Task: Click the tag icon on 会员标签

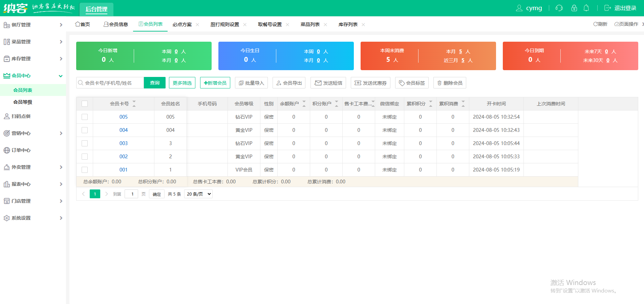Action: pos(402,83)
